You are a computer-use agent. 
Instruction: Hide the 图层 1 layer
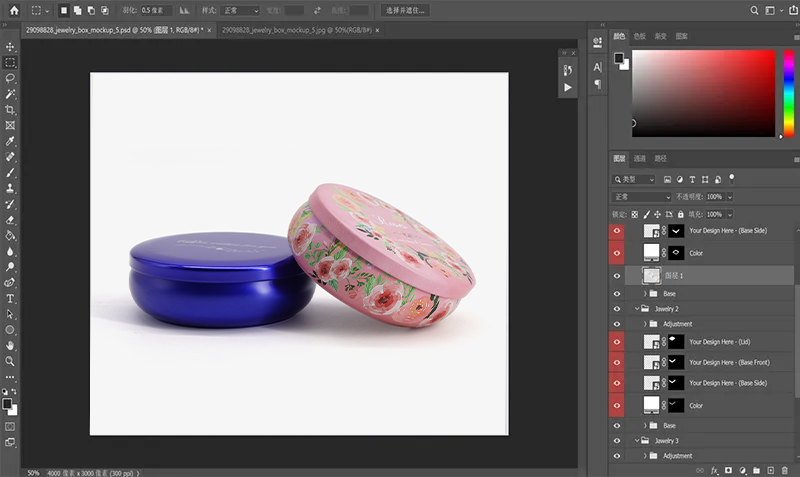point(617,276)
